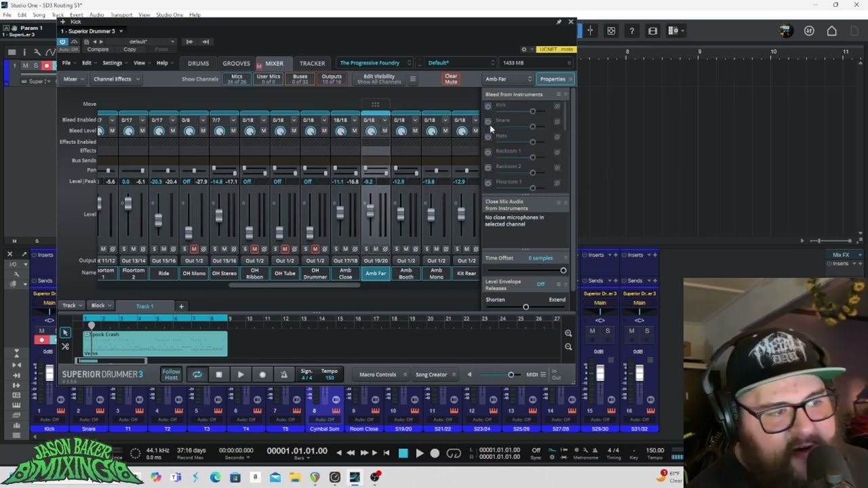Adjust the Time Offset slider
The width and height of the screenshot is (868, 488).
click(526, 270)
